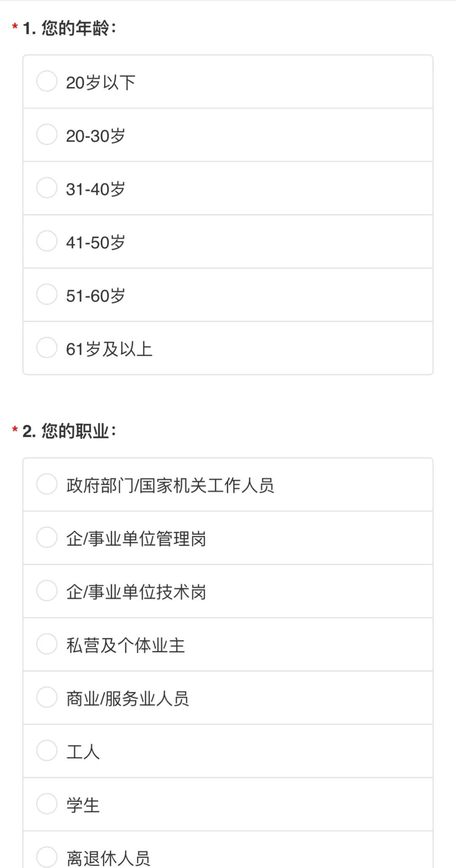The image size is (456, 868).
Task: Click the 工人 option label text
Action: tap(83, 752)
